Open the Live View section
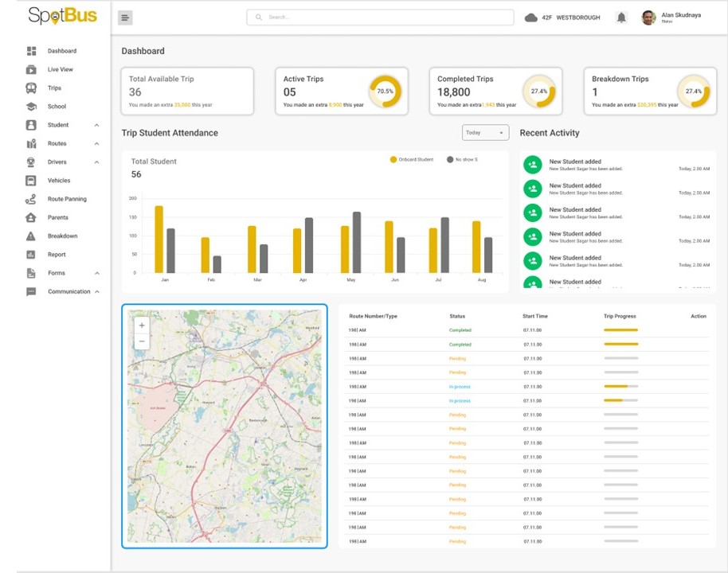Screen dimensions: 728x573 [61, 69]
